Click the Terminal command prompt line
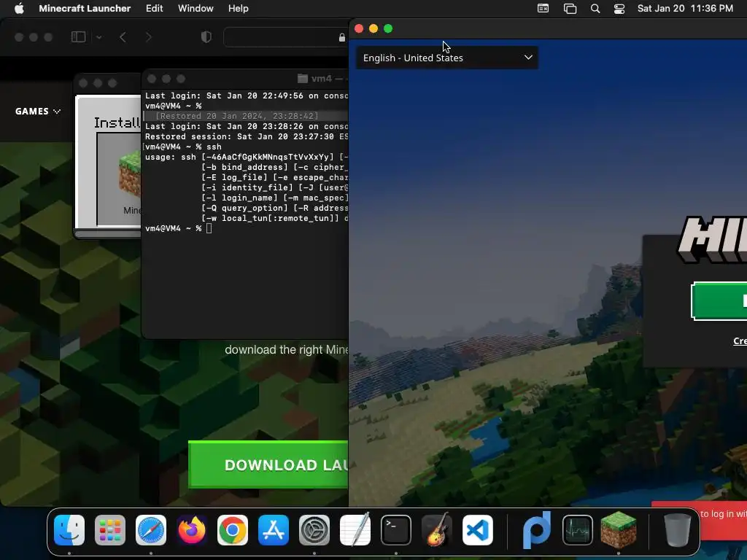This screenshot has width=747, height=560. coord(247,228)
